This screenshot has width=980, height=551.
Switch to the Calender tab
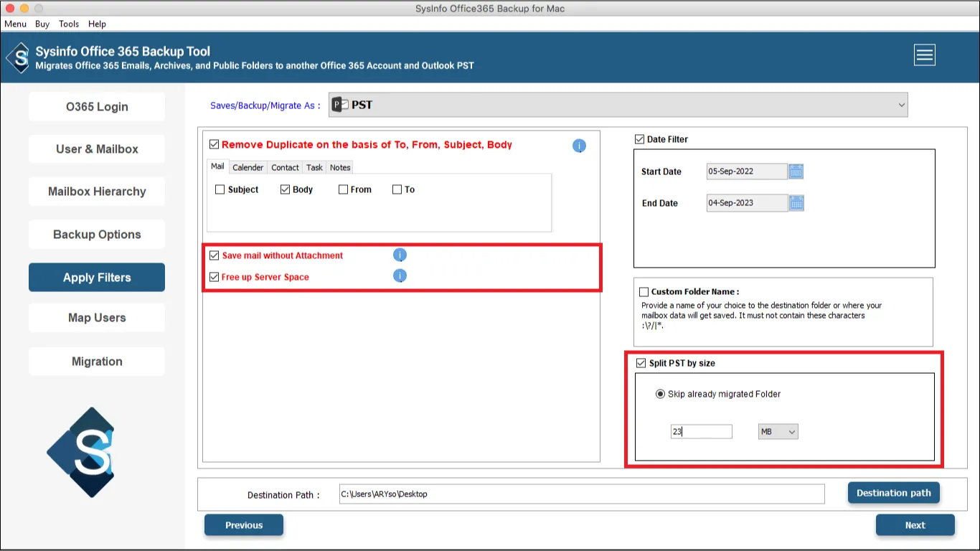click(248, 167)
